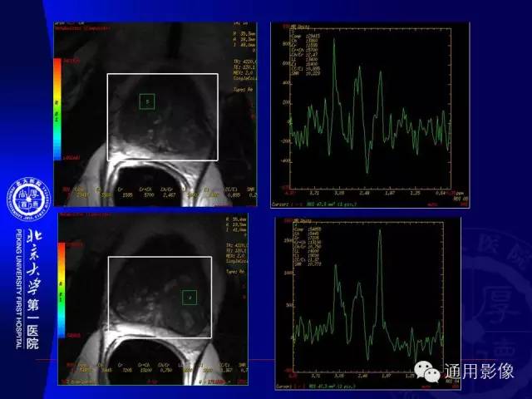The image size is (532, 399).
Task: Click the 北京大学第一医院 calligraphy title
Action: (x=33, y=289)
